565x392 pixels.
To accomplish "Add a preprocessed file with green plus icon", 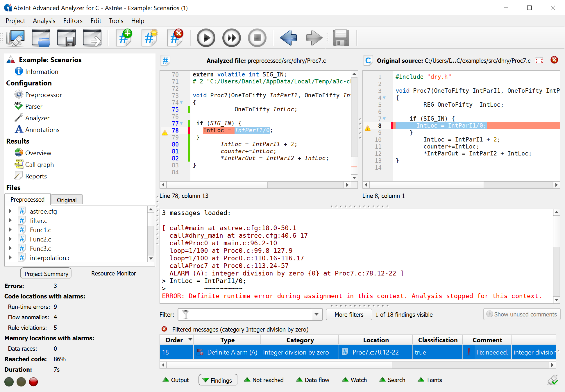I will 124,38.
